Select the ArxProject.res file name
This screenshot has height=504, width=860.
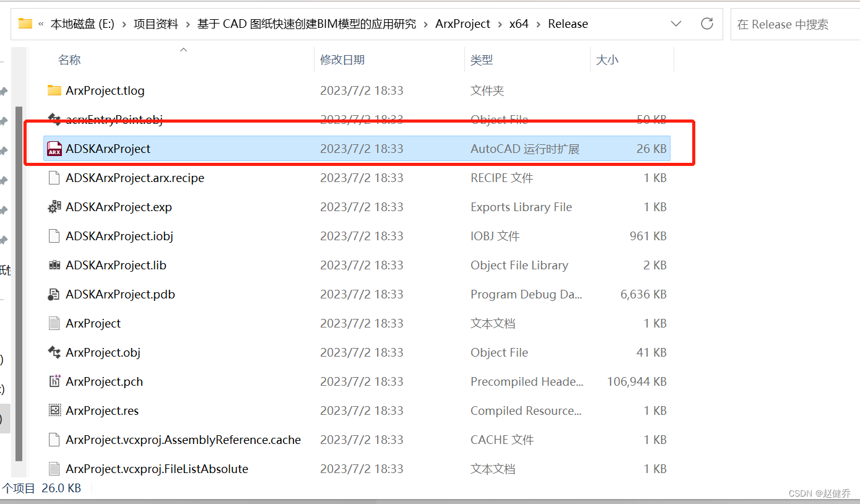click(102, 411)
